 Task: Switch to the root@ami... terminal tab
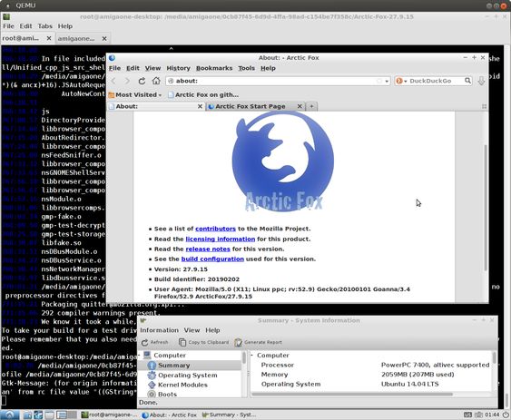[x=26, y=38]
